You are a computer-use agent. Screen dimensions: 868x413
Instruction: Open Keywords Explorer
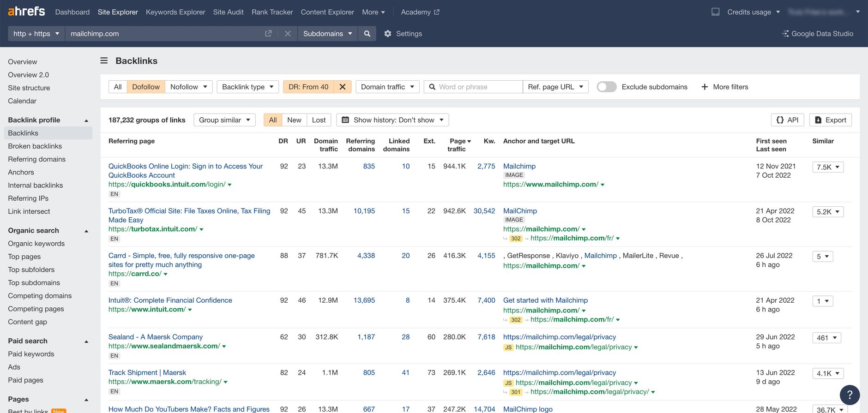click(175, 12)
